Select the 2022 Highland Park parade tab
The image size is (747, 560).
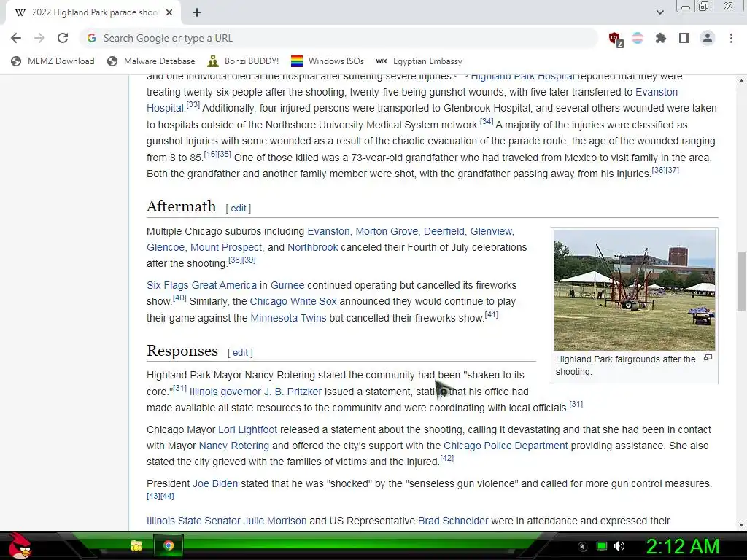point(93,12)
